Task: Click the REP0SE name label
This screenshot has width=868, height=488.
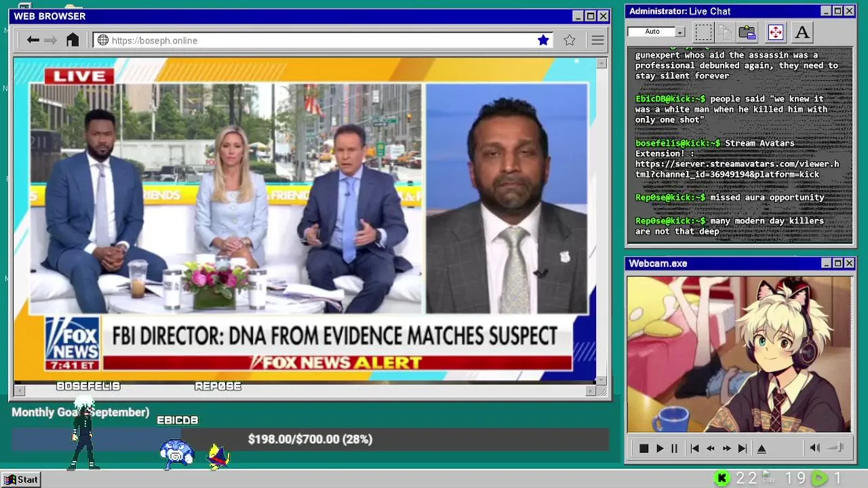Action: 218,386
